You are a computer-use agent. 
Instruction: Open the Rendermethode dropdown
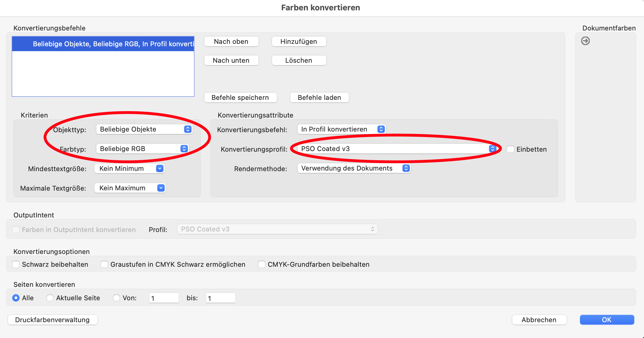click(x=354, y=168)
